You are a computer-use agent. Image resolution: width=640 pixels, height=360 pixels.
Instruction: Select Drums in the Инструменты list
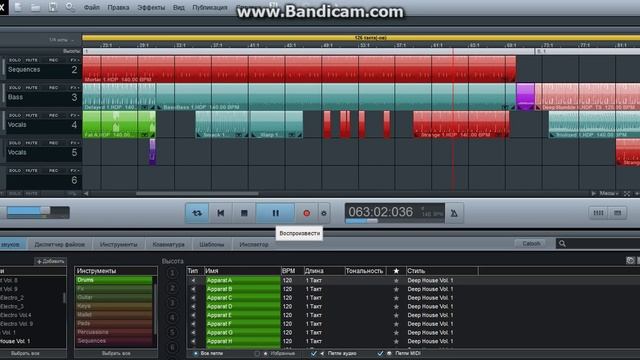click(x=114, y=280)
